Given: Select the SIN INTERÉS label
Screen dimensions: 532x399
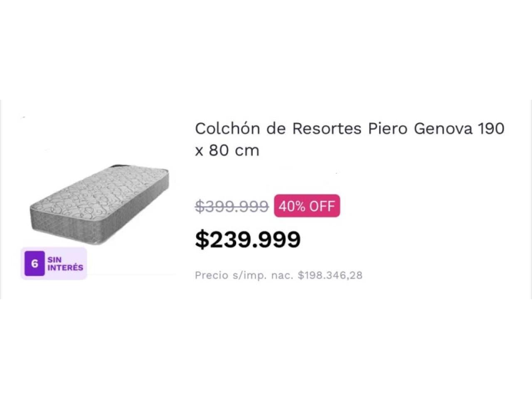Looking at the screenshot, I should coord(65,264).
